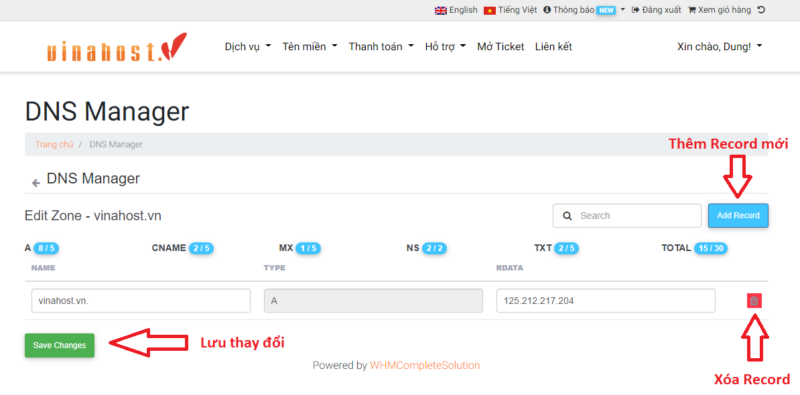800x395 pixels.
Task: Click the Add Record button
Action: tap(738, 215)
